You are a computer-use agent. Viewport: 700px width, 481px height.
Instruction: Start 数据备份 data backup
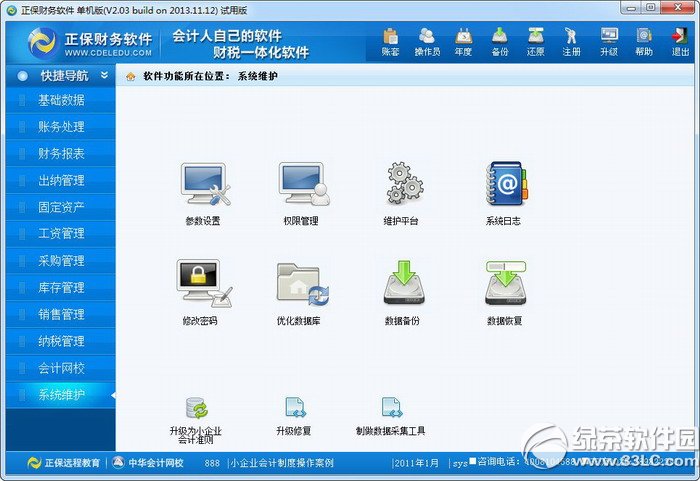403,293
